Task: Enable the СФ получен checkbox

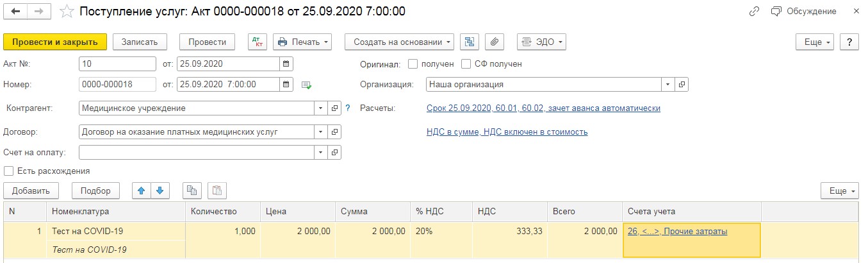Action: (x=466, y=64)
